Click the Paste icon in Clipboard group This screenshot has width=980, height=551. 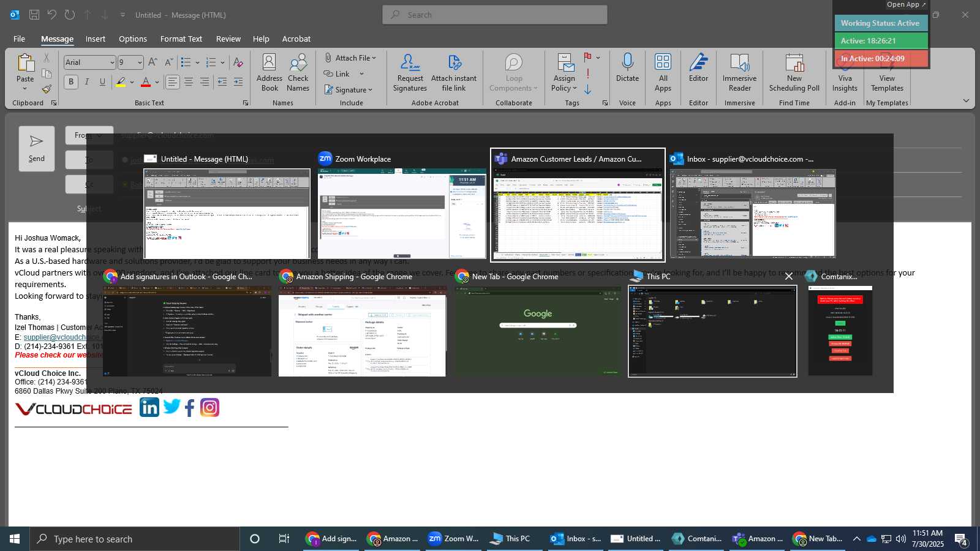tap(25, 63)
